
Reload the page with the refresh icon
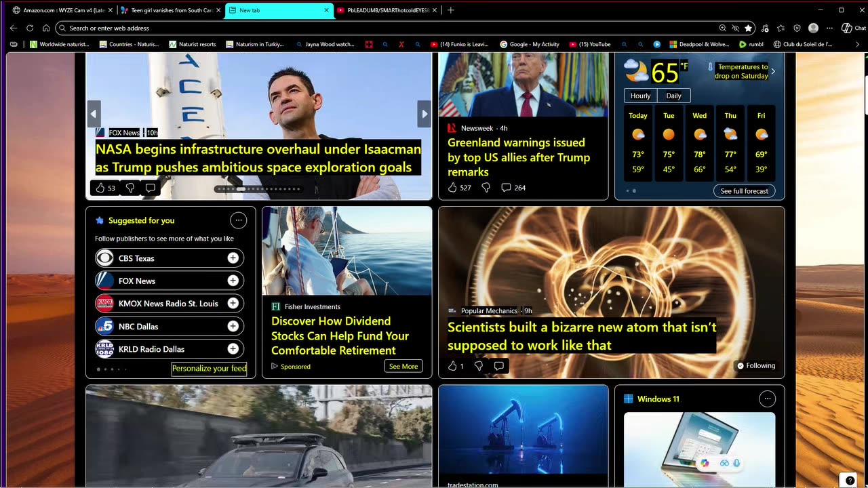tap(30, 28)
